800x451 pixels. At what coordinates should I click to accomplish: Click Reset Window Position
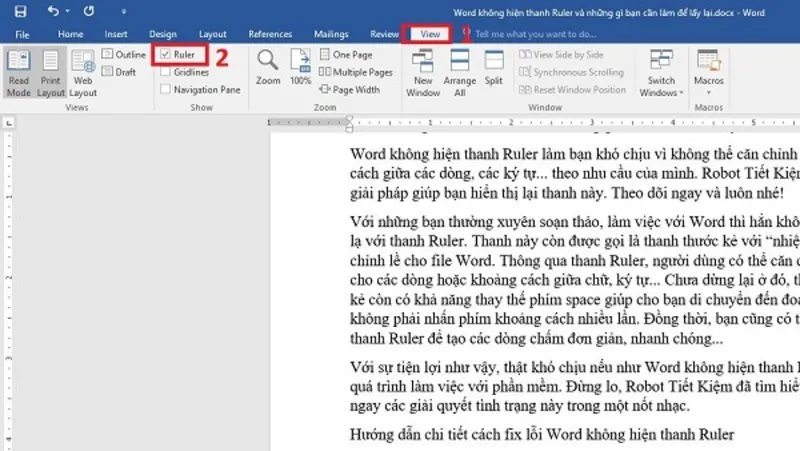(x=572, y=89)
